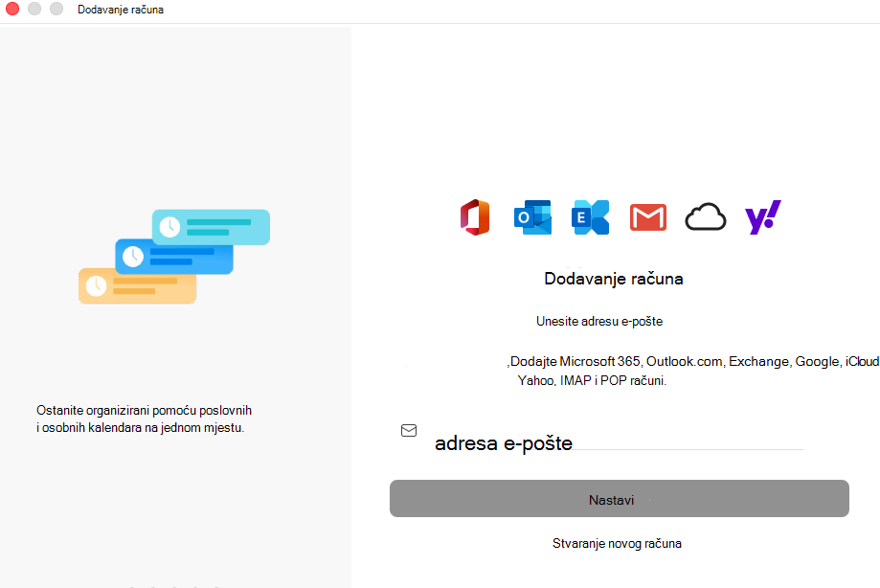Screen dimensions: 880x588
Task: Click the 'Yahoo, IMAP i POP računi' text
Action: click(592, 380)
